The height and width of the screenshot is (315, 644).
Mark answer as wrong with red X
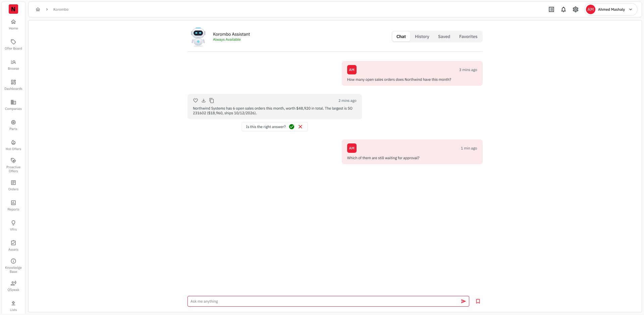[301, 127]
